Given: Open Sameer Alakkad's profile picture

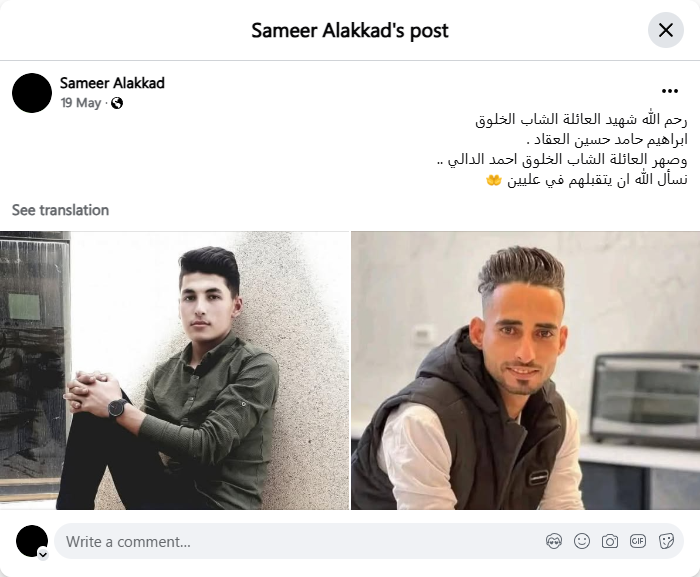Looking at the screenshot, I should [32, 93].
